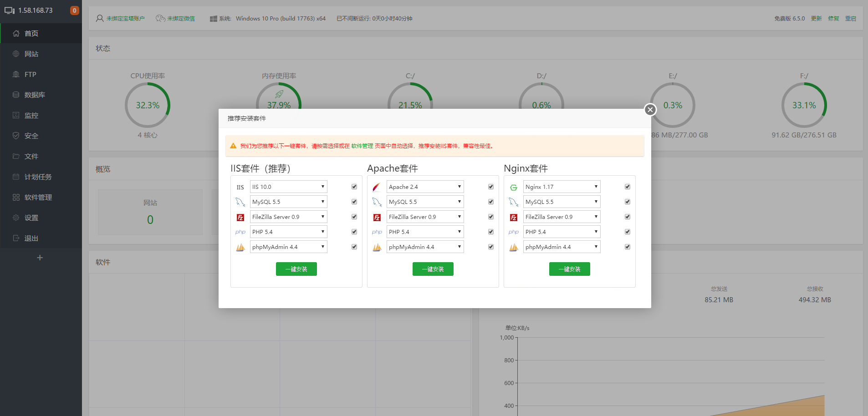This screenshot has width=868, height=416.
Task: Click phpMyAdmin icon in Nginx suite
Action: (514, 247)
